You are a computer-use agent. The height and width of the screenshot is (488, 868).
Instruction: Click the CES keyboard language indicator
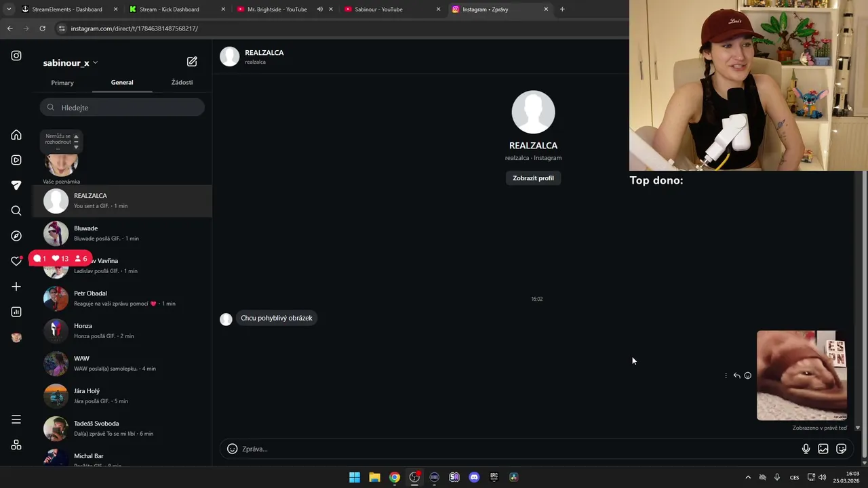click(794, 477)
